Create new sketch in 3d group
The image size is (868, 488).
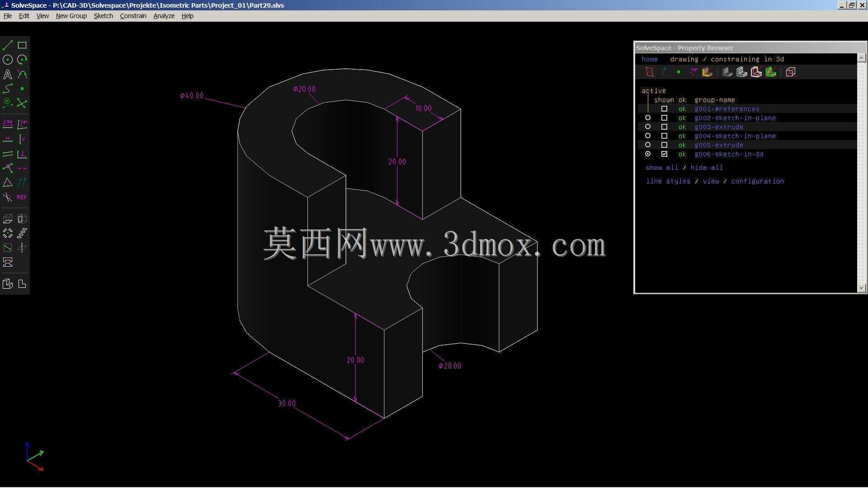[22, 248]
